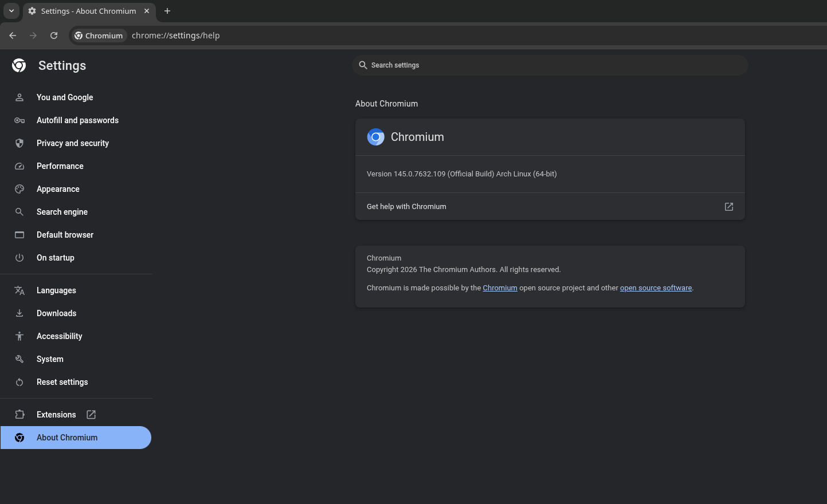The width and height of the screenshot is (827, 504).
Task: Click the Accessibility person icon
Action: [x=19, y=336]
